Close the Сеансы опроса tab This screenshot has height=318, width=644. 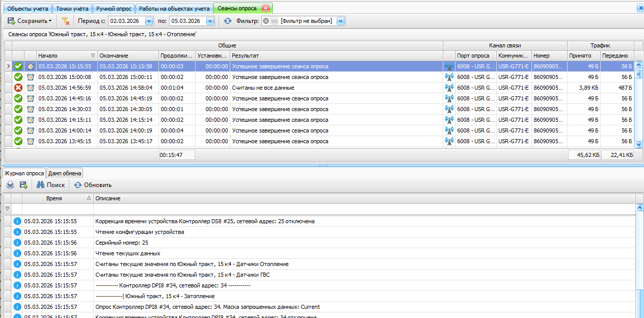(x=265, y=8)
